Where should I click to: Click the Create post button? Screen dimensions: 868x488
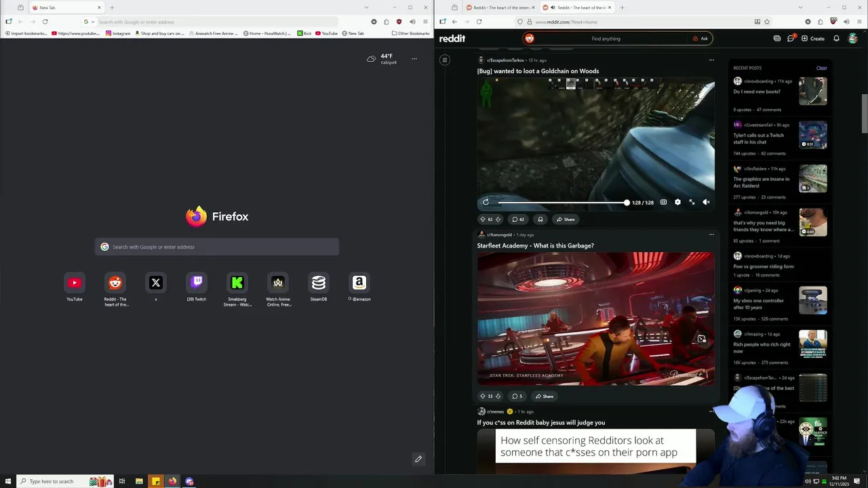click(813, 39)
